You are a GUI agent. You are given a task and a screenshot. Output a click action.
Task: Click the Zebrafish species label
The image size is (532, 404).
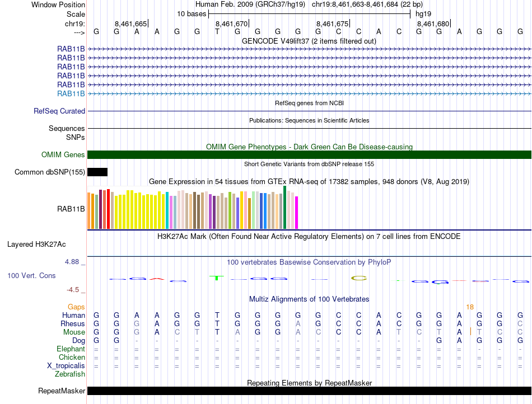(70, 374)
